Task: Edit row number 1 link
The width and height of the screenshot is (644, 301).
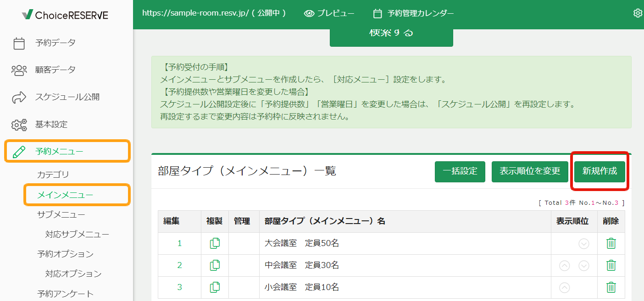Action: point(180,244)
